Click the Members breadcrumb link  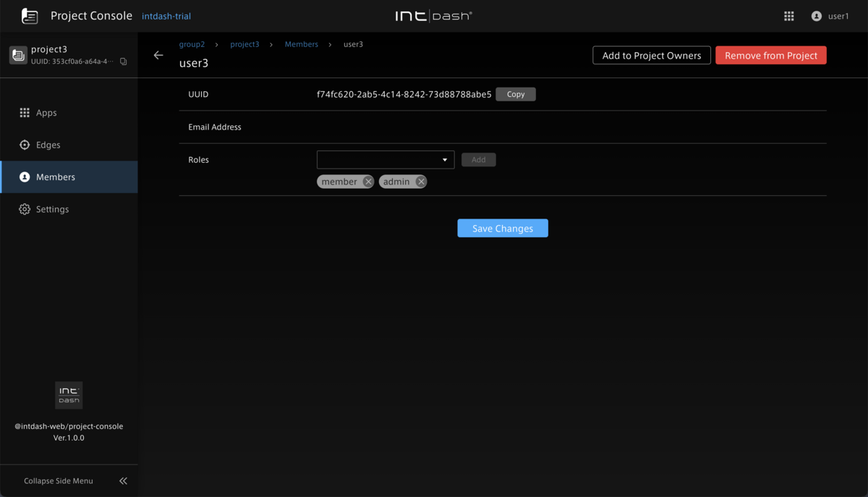301,44
